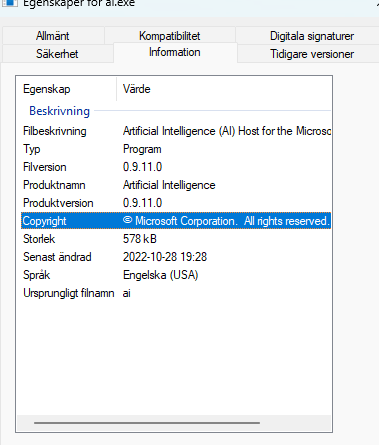Switch to the Säkerhet tab
Image resolution: width=379 pixels, height=445 pixels.
click(57, 54)
